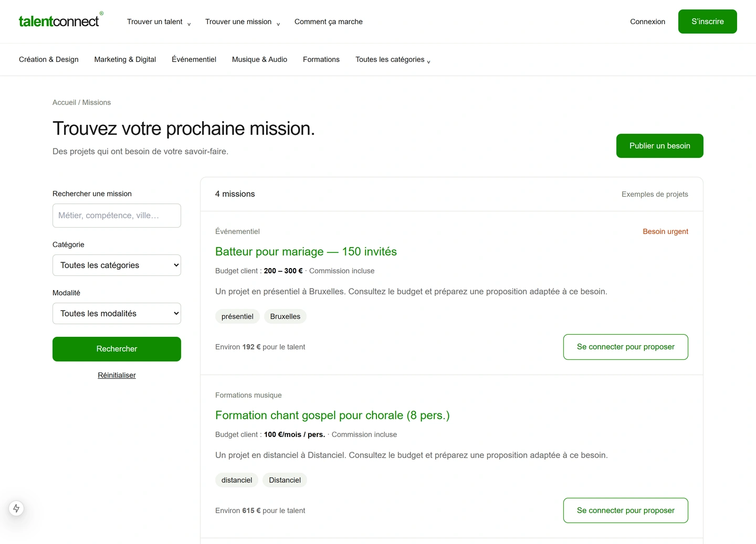Expand the Trouver un talent menu

[159, 22]
